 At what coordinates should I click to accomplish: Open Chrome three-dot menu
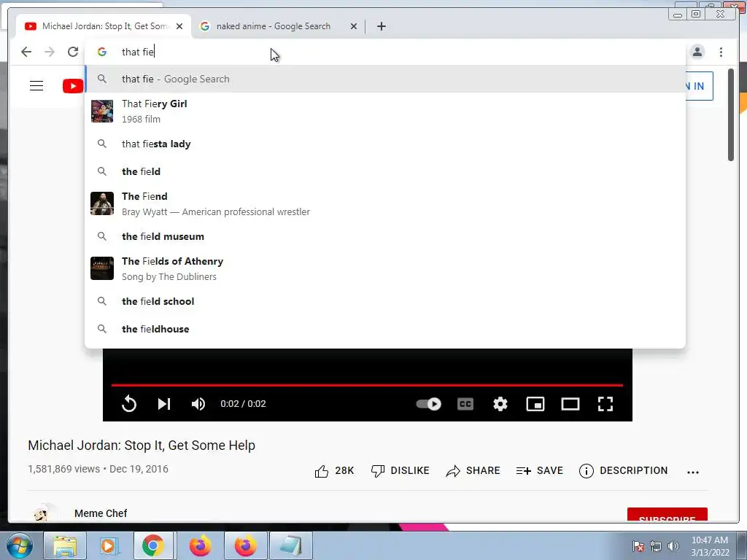[721, 52]
